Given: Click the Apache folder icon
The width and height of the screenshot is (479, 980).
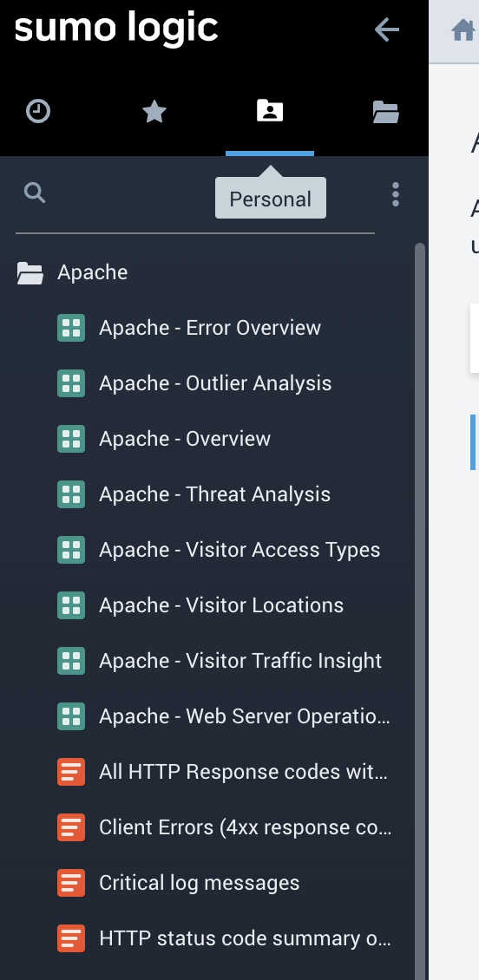Looking at the screenshot, I should pyautogui.click(x=30, y=273).
